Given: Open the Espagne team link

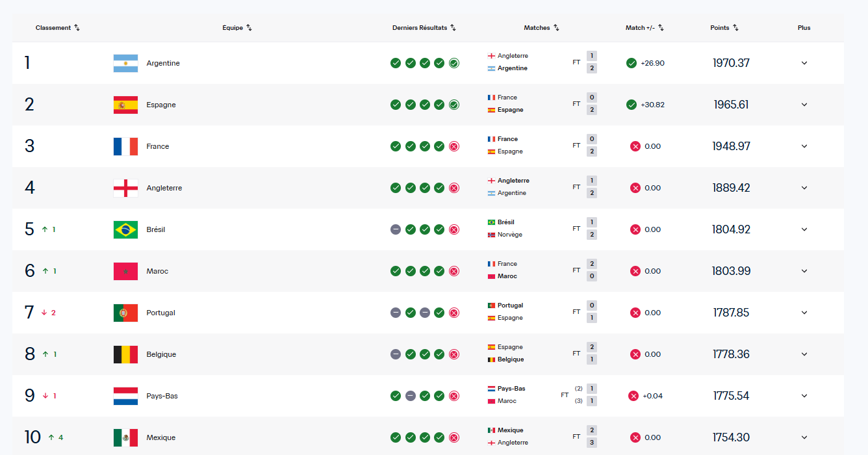Looking at the screenshot, I should pyautogui.click(x=161, y=105).
